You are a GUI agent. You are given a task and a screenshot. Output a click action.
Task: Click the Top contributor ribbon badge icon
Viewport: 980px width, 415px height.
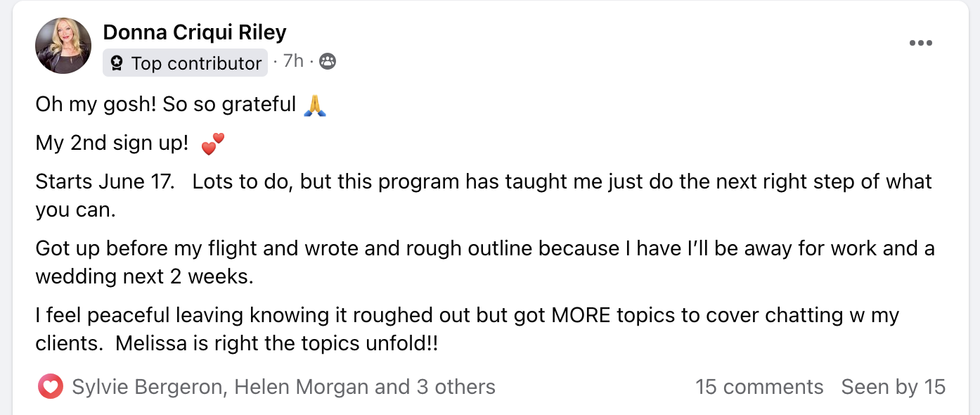pyautogui.click(x=117, y=63)
